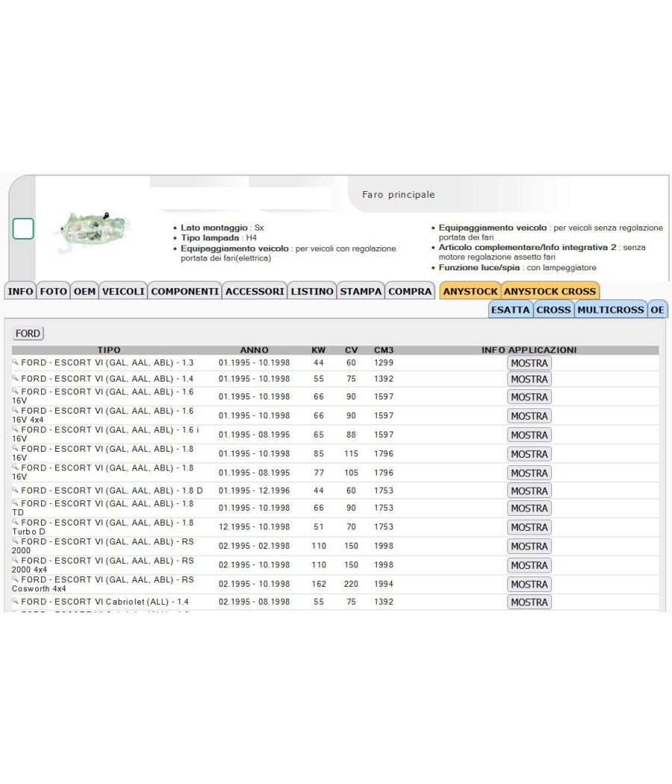Click the KW column header
Viewport: 672px width, 784px height.
319,350
